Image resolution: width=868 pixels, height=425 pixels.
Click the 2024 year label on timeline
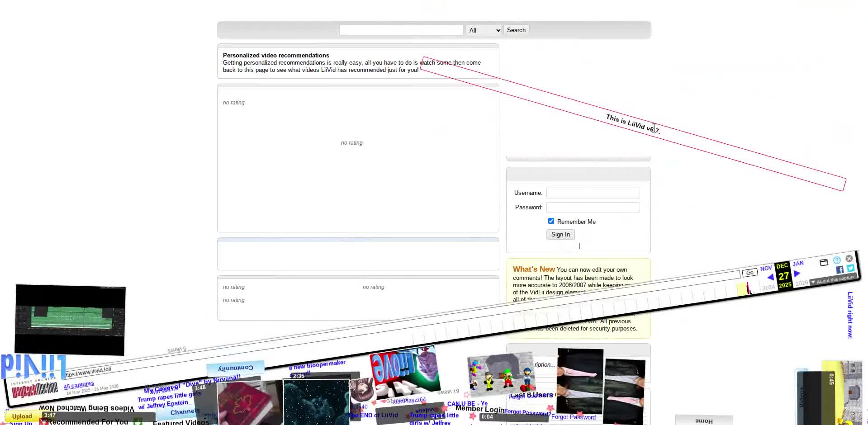[x=768, y=288]
